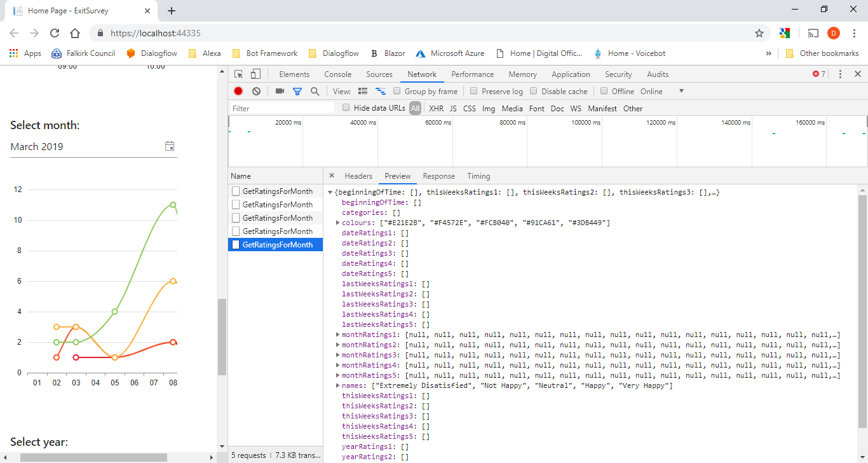The image size is (868, 463).
Task: Tick the Hide data URLs checkbox
Action: coord(346,108)
